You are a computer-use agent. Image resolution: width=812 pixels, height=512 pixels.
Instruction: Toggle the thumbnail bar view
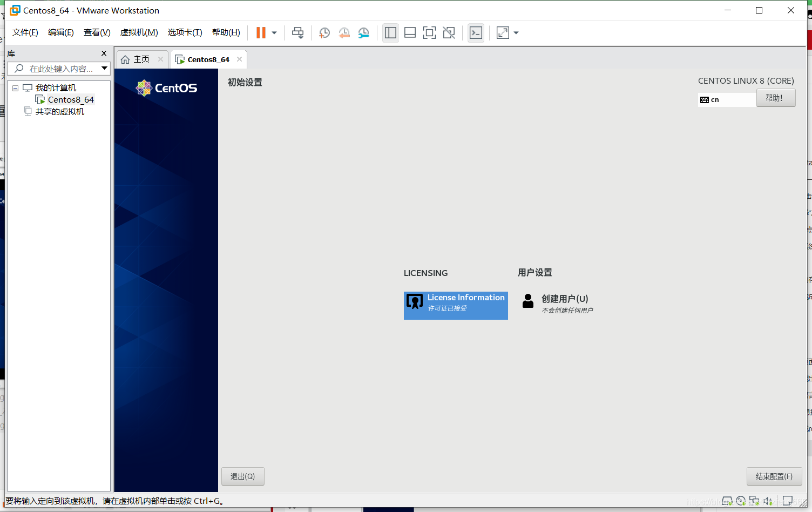(410, 33)
